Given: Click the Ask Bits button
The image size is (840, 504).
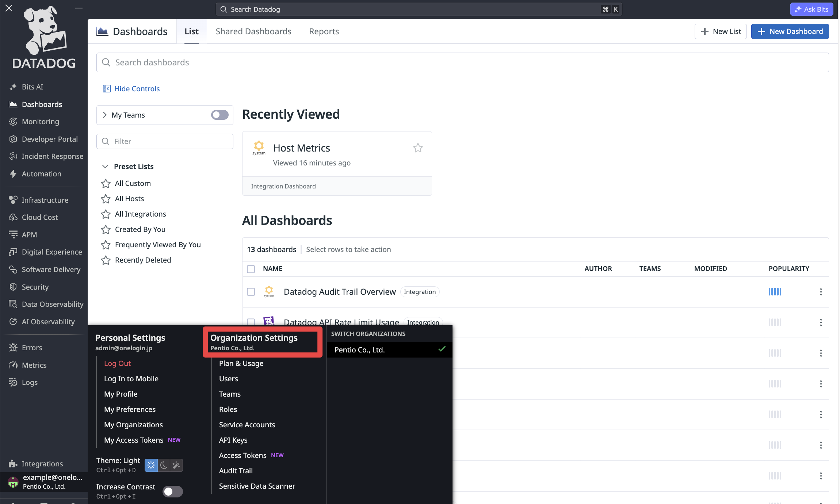Looking at the screenshot, I should [x=812, y=9].
